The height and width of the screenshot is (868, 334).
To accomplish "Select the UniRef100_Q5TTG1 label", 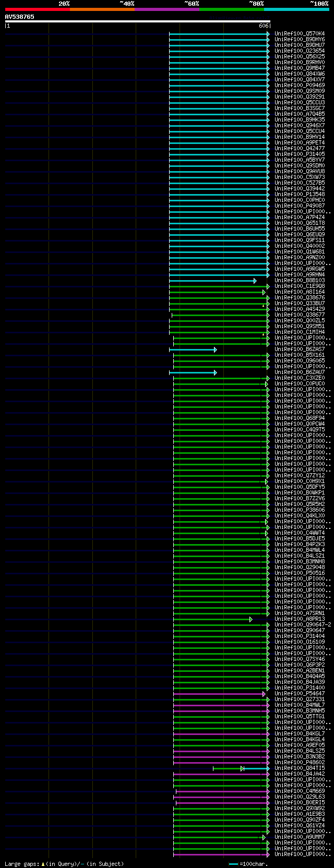I will click(300, 717).
